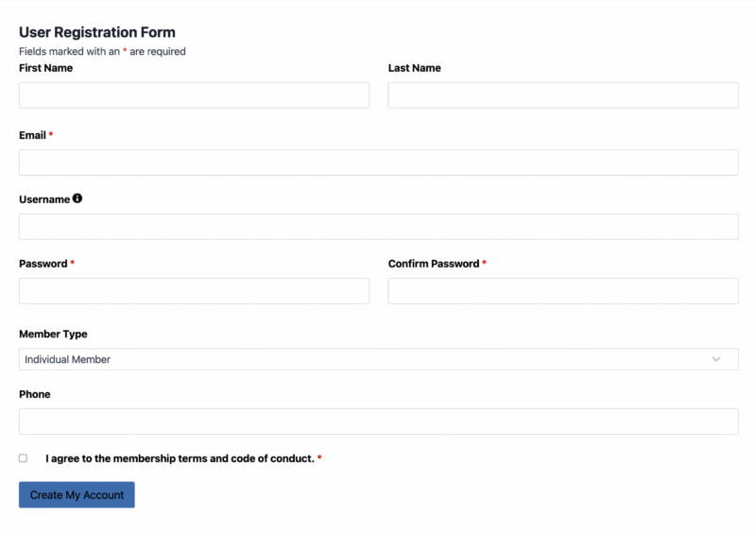The width and height of the screenshot is (756, 534).
Task: Focus the First Name input field
Action: coord(195,95)
